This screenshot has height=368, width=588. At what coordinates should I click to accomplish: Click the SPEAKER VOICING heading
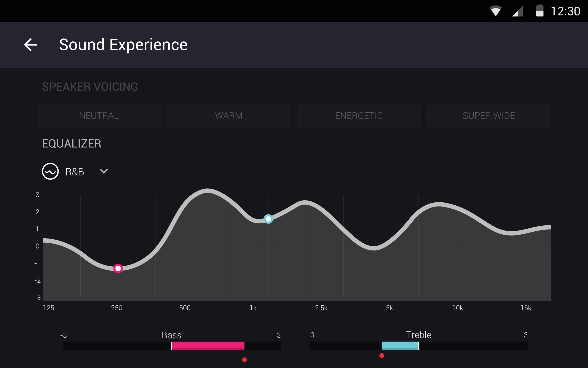click(x=90, y=87)
